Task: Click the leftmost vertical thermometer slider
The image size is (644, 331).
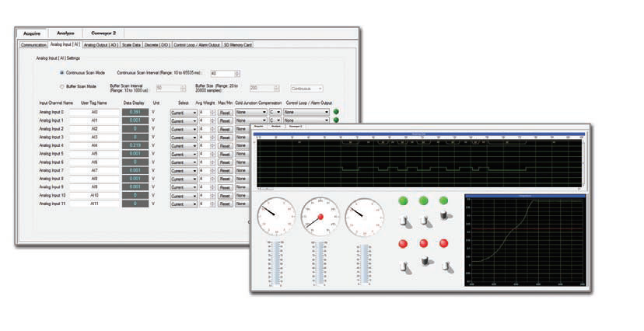Action: pos(278,266)
